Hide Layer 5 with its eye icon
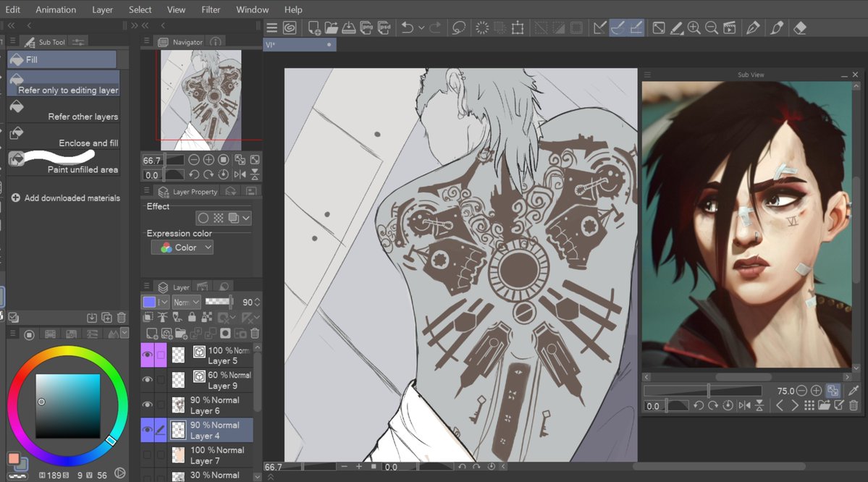The height and width of the screenshot is (482, 868). (x=147, y=355)
